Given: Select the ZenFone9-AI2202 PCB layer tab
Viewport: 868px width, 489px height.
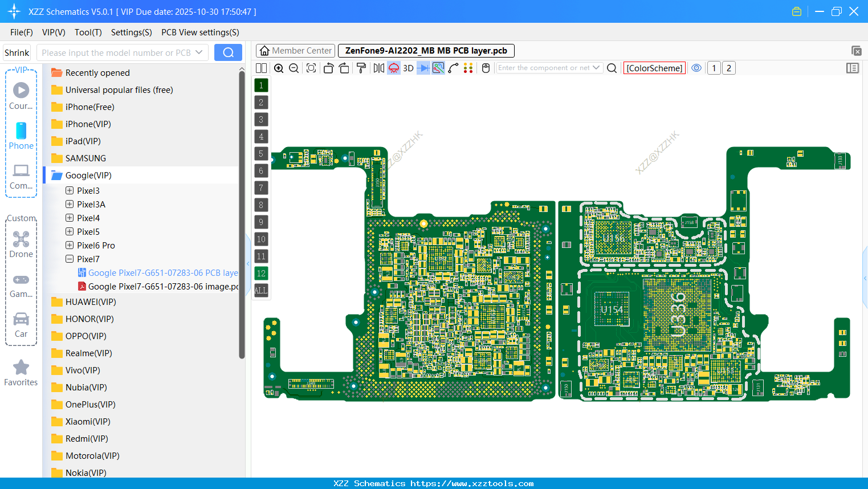Looking at the screenshot, I should coord(426,51).
